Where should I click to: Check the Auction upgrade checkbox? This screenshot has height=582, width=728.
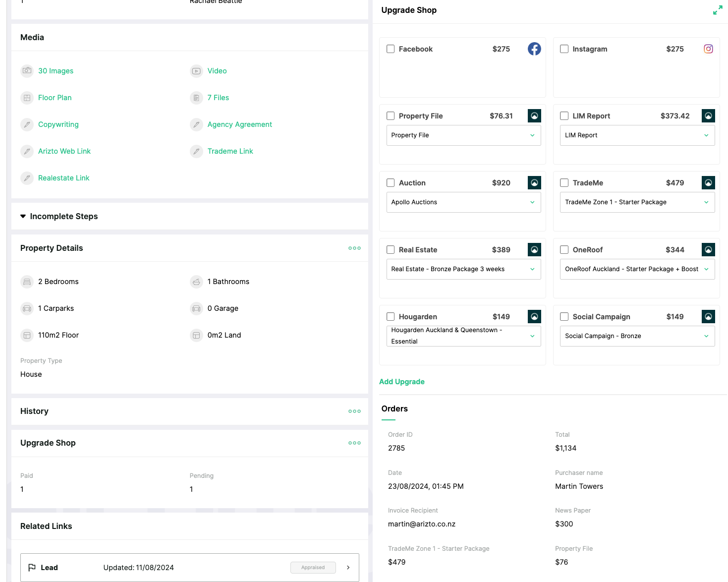click(391, 182)
